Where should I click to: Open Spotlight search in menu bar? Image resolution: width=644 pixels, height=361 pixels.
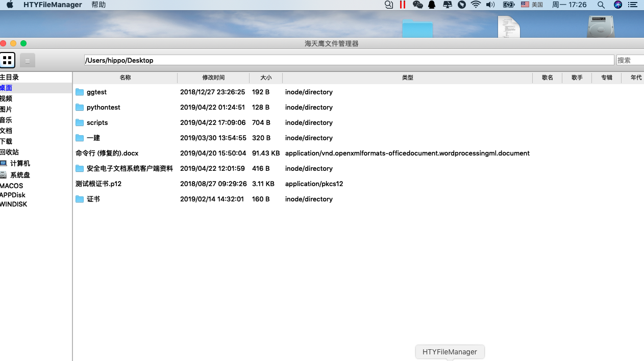(x=601, y=5)
